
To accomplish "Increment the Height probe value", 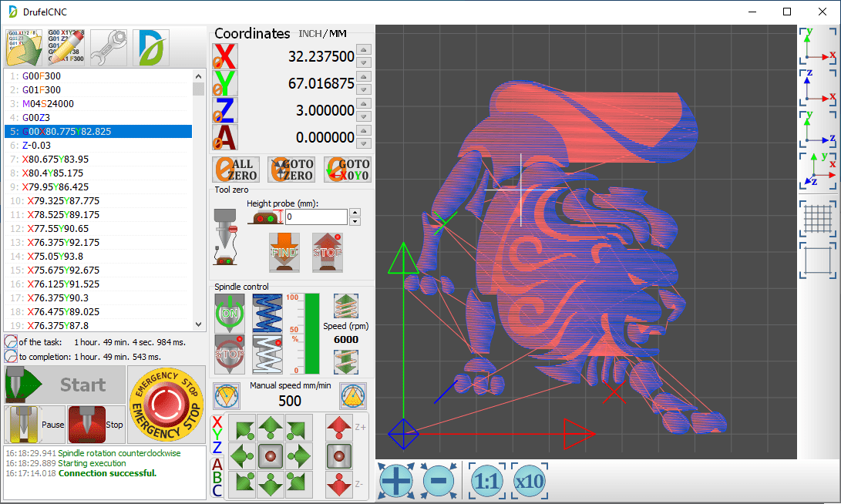I will point(355,213).
